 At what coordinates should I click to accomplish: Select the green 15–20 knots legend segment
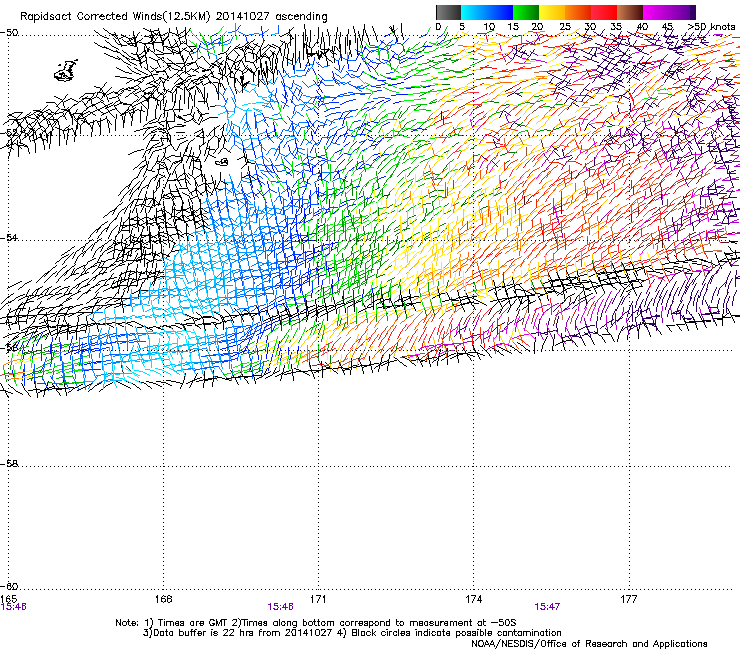pyautogui.click(x=526, y=12)
